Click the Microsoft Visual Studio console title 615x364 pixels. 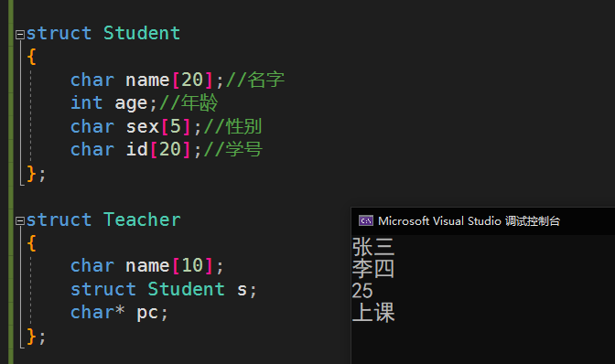(x=469, y=221)
